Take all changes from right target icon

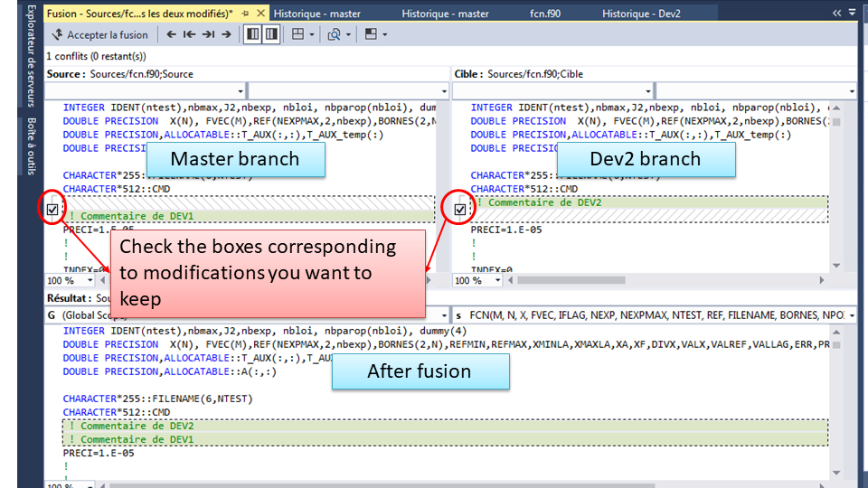[269, 34]
